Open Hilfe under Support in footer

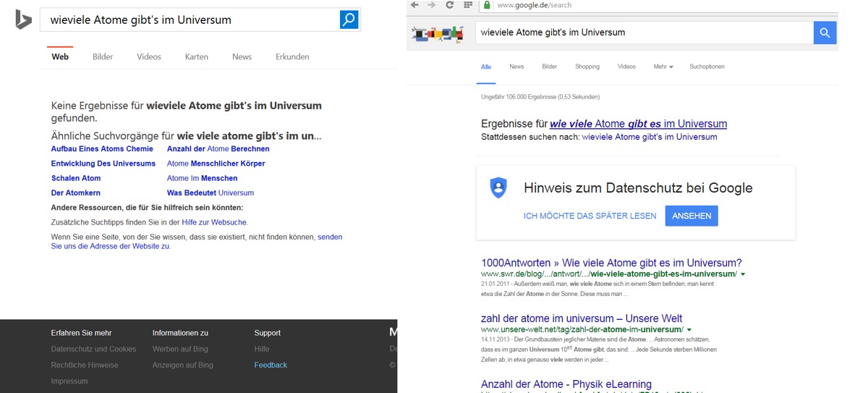[x=262, y=349]
